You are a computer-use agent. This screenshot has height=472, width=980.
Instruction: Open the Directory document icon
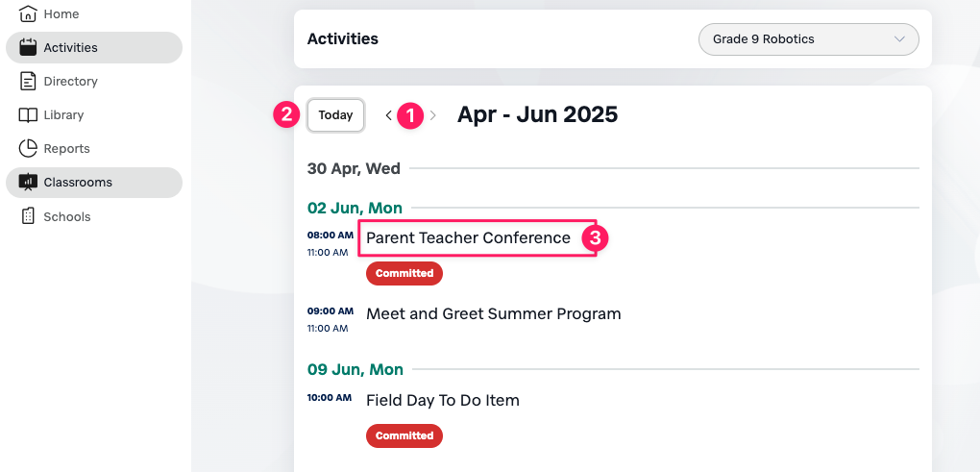point(28,82)
